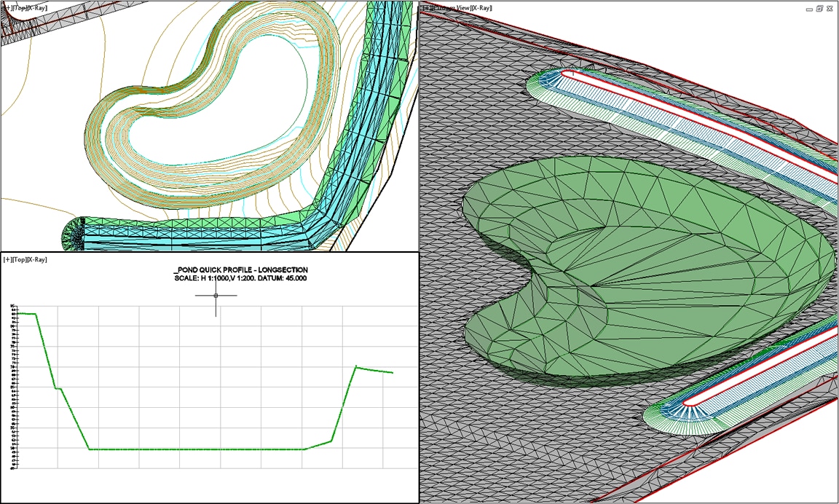Open the X-Ray visual style dropdown in the plan viewport
The width and height of the screenshot is (839, 504).
point(34,6)
